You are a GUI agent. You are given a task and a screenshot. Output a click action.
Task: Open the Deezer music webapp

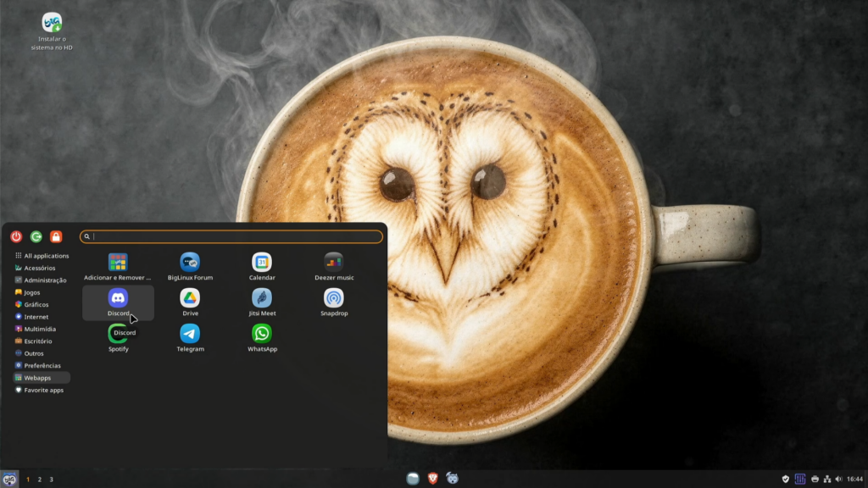point(334,263)
